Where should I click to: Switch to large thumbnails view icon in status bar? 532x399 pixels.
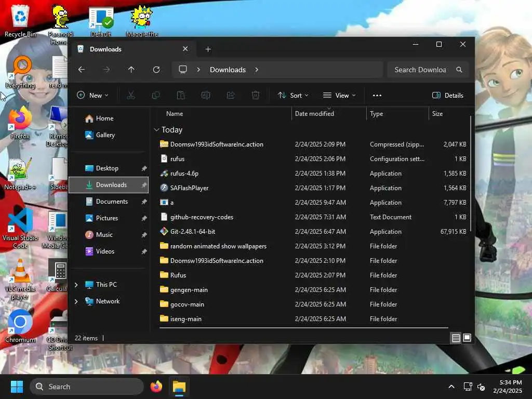pyautogui.click(x=467, y=338)
